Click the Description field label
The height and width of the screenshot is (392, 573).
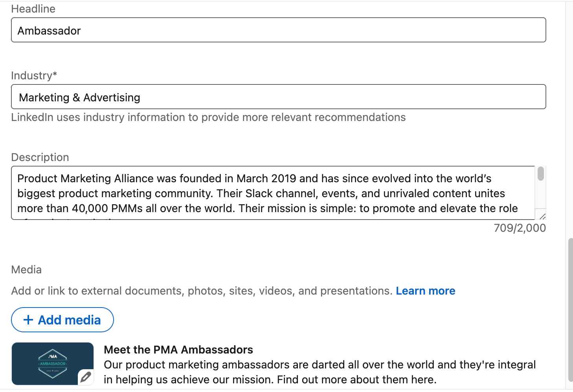click(x=40, y=157)
